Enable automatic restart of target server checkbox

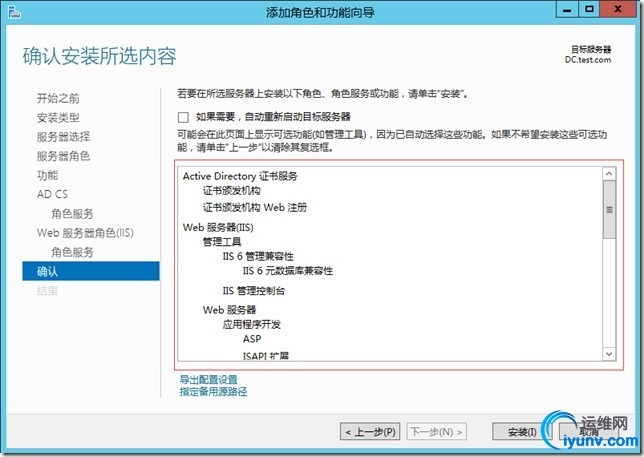pos(183,117)
